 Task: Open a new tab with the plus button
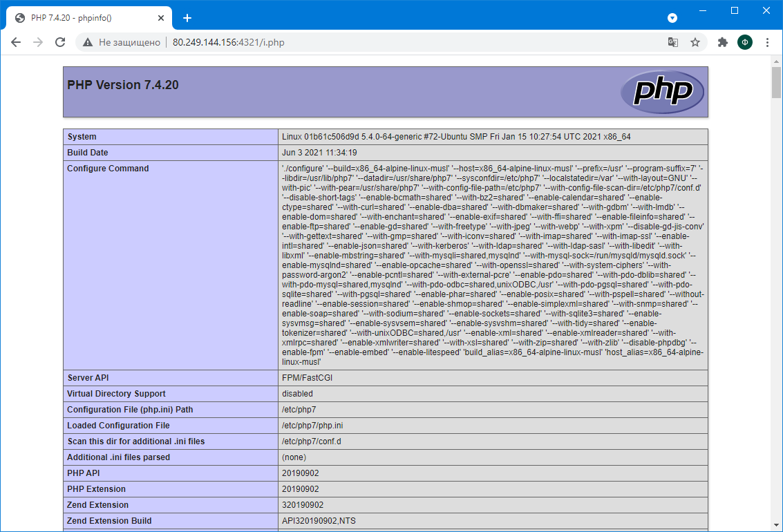coord(187,18)
